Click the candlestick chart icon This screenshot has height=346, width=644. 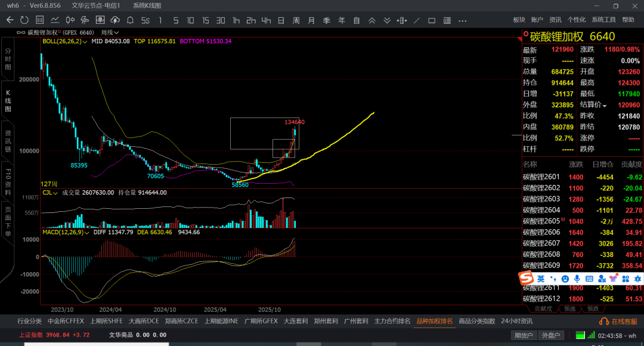pyautogui.click(x=70, y=20)
